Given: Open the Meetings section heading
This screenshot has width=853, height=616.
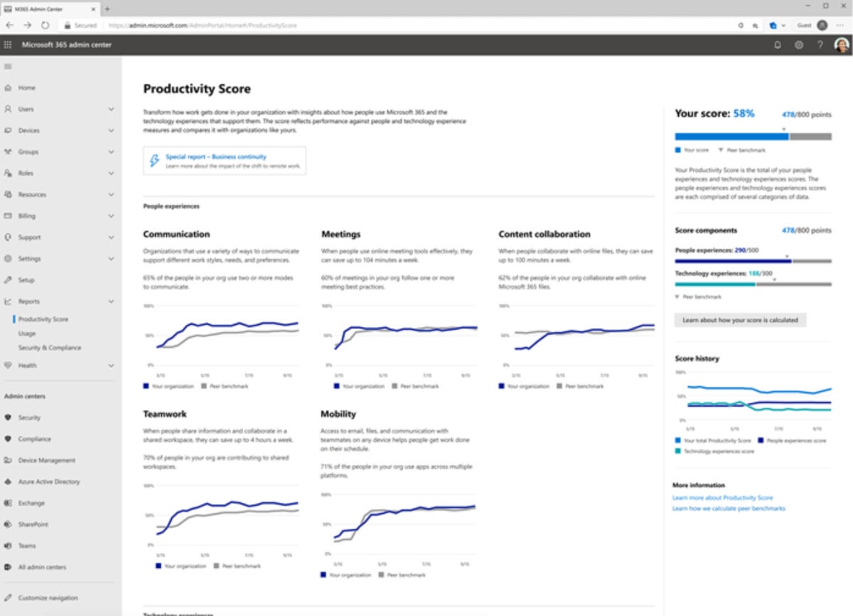Looking at the screenshot, I should coord(341,234).
